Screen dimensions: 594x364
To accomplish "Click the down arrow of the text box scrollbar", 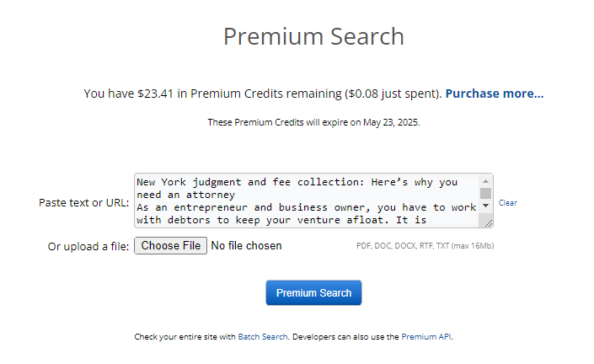I will click(x=485, y=206).
